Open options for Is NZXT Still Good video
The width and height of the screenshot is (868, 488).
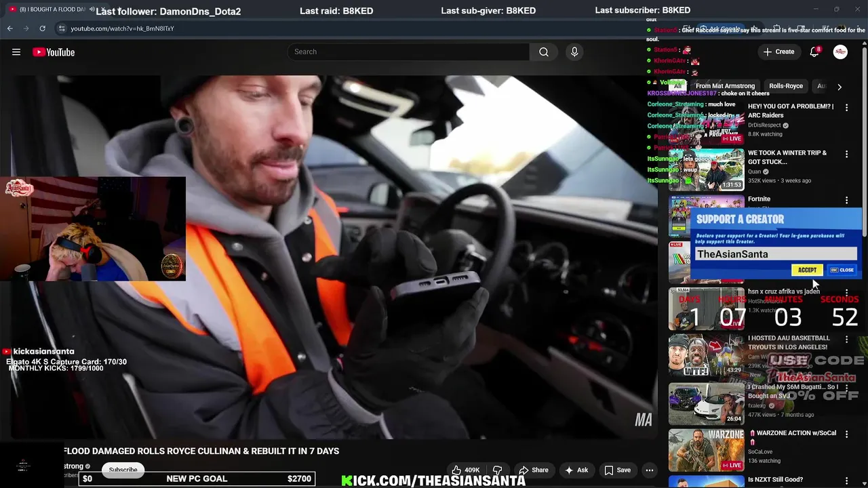pos(846,481)
